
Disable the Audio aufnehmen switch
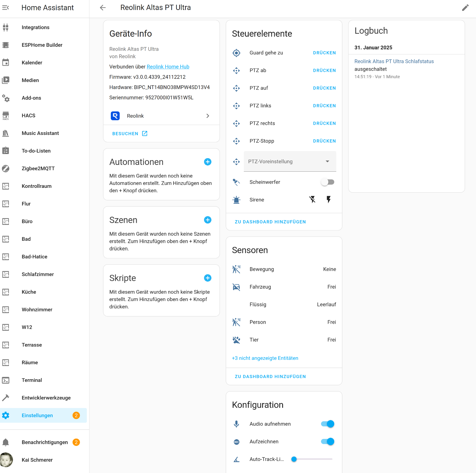tap(327, 424)
